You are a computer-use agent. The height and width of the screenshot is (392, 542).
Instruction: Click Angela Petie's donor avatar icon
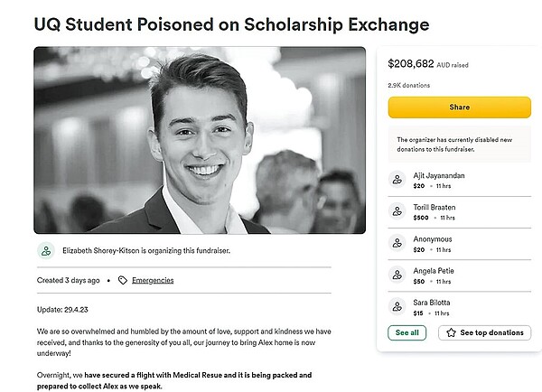coord(397,275)
